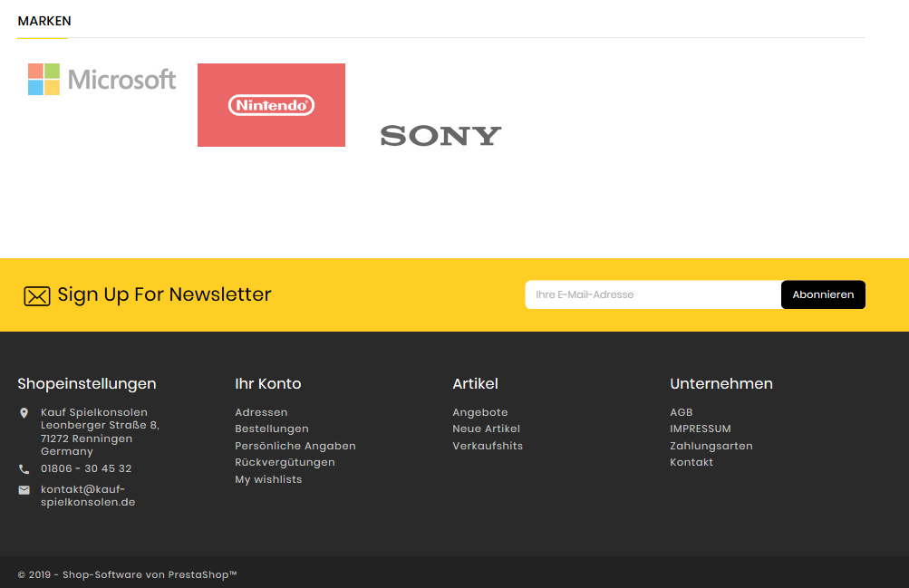Open the Verkaufshits link
The width and height of the screenshot is (909, 588).
click(x=488, y=446)
